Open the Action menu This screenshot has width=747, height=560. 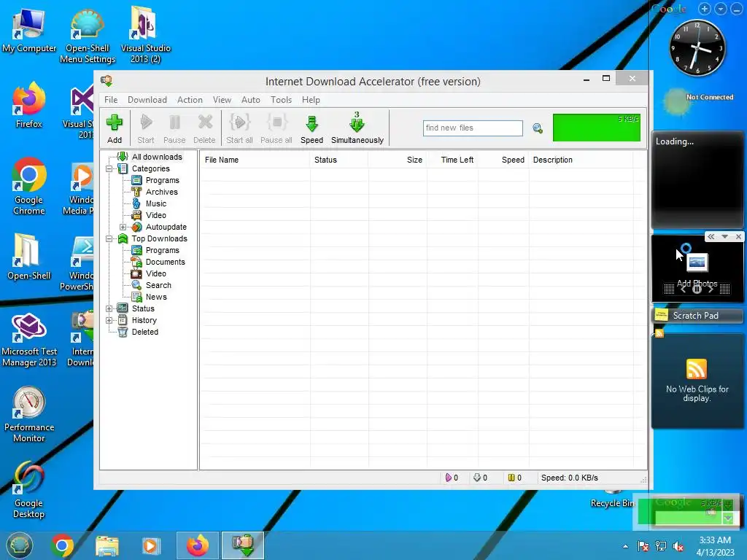[190, 99]
